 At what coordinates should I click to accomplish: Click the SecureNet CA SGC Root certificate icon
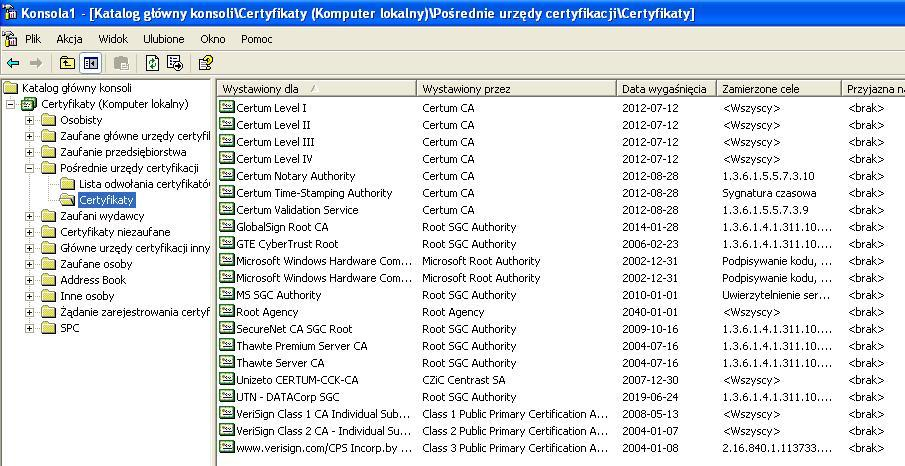(227, 329)
